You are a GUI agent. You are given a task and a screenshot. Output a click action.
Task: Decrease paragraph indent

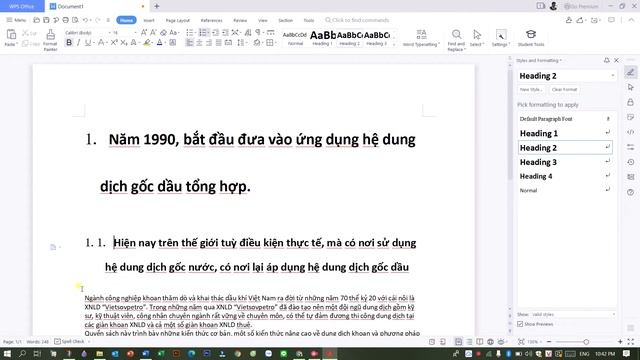(x=215, y=32)
